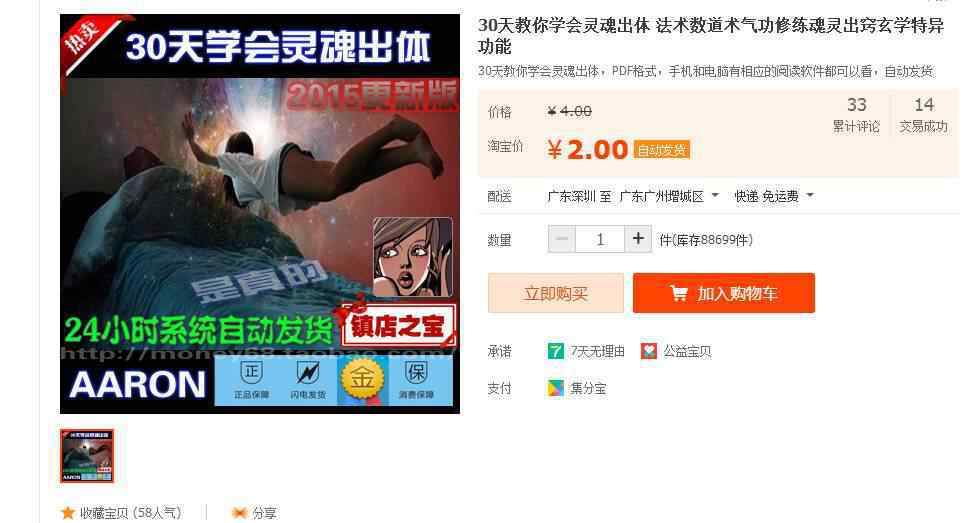The width and height of the screenshot is (975, 523).
Task: Click the green 7-day return icon
Action: (555, 351)
